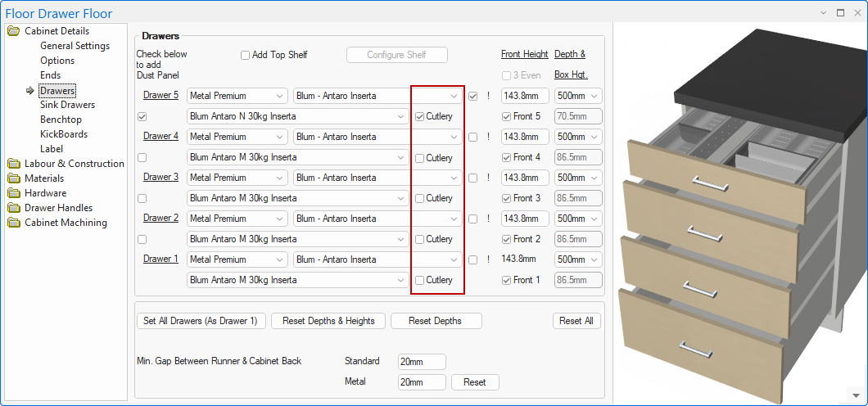Untick Cutlery for Drawer 5

419,117
